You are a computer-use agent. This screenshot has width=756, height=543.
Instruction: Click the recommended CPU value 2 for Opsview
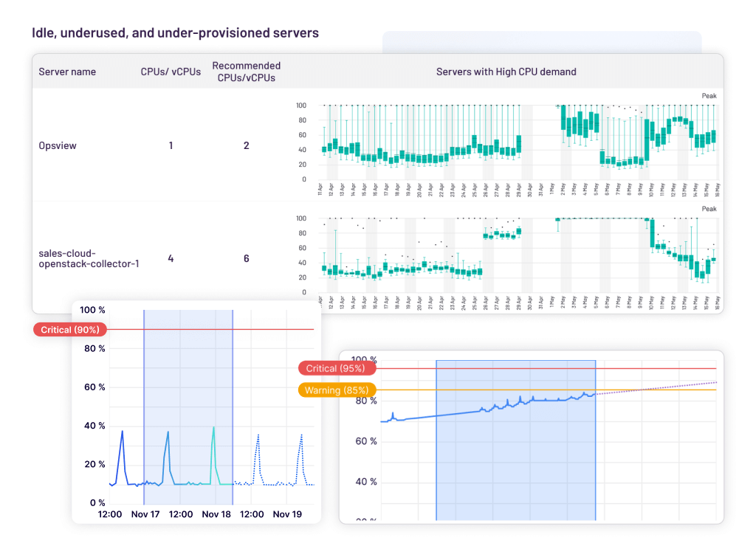point(247,145)
